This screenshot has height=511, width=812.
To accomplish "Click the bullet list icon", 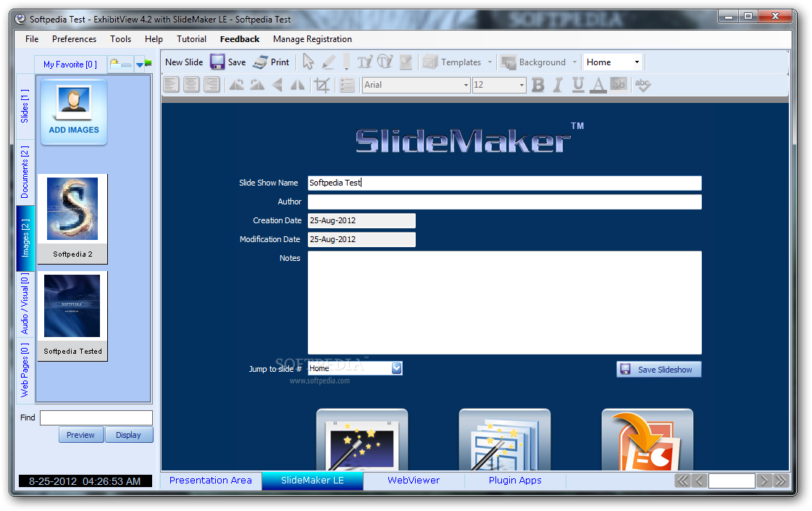I will 347,85.
